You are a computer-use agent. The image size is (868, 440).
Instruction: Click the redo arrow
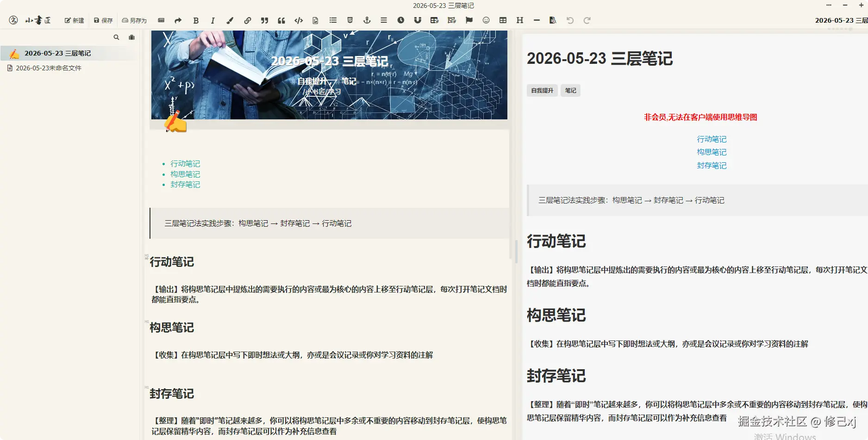587,20
